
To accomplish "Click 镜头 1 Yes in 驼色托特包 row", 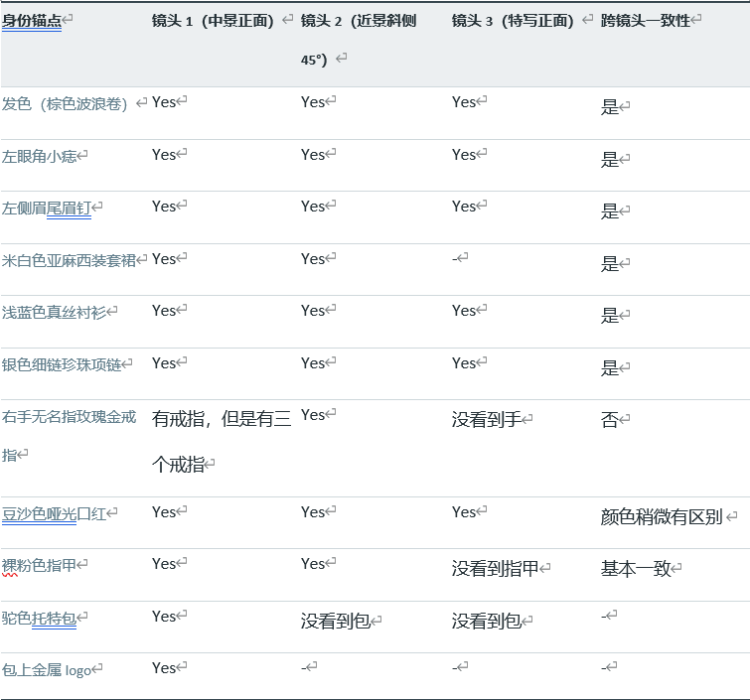I will point(164,617).
